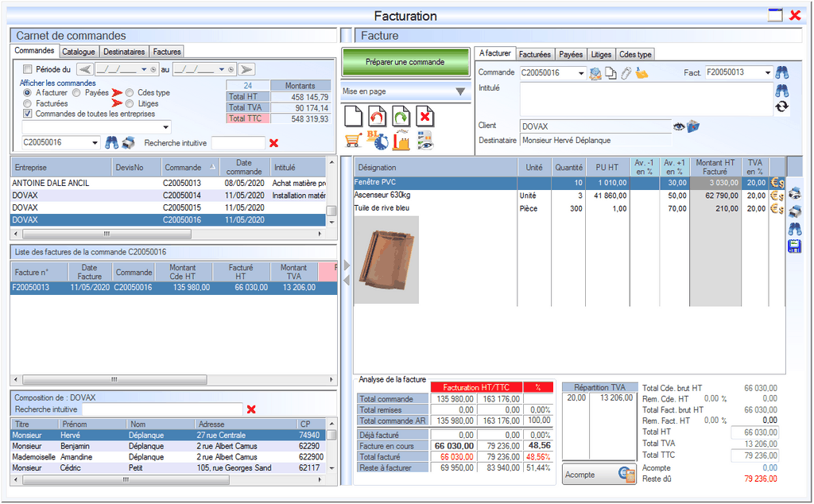Click the floppy disk save icon
This screenshot has height=504, width=814.
tap(795, 246)
